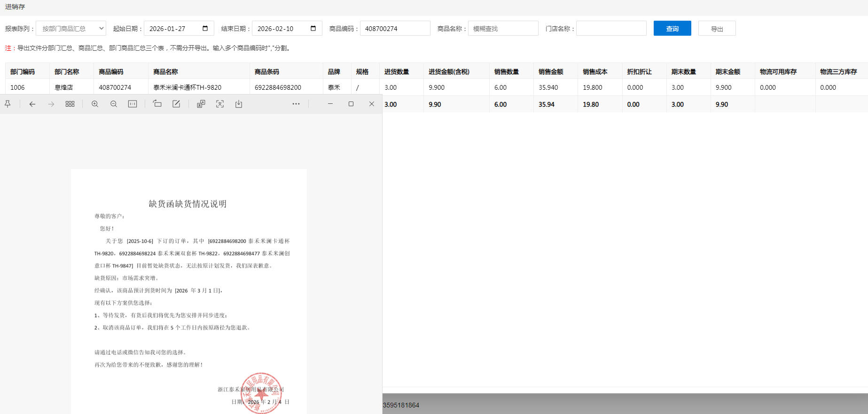
Task: Pin the image viewer window on top
Action: [x=8, y=104]
